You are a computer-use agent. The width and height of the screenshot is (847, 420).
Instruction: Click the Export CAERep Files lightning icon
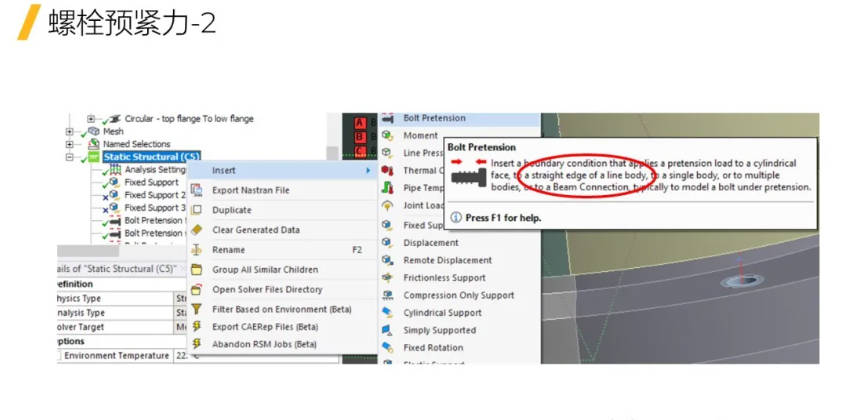click(197, 327)
